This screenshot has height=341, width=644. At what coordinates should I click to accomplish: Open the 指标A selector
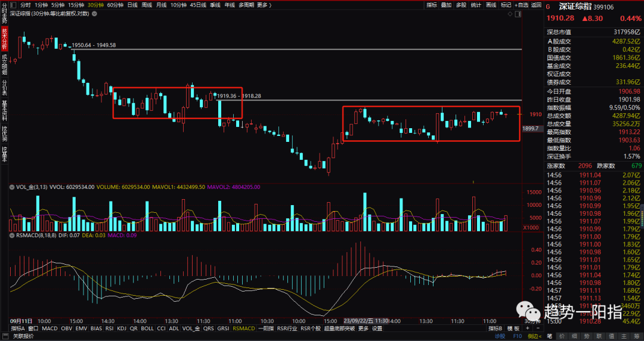tap(18, 328)
